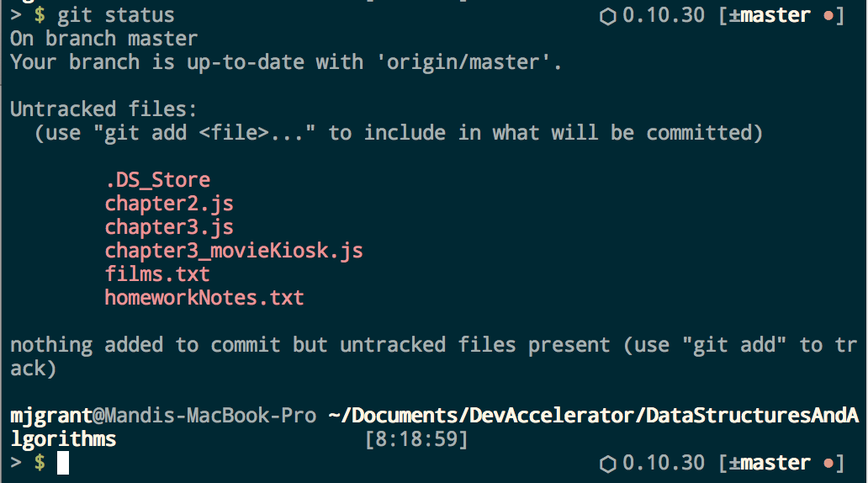Viewport: 868px width, 483px height.
Task: Select chapter3_movieKiosk.js in the untracked list
Action: pyautogui.click(x=234, y=250)
